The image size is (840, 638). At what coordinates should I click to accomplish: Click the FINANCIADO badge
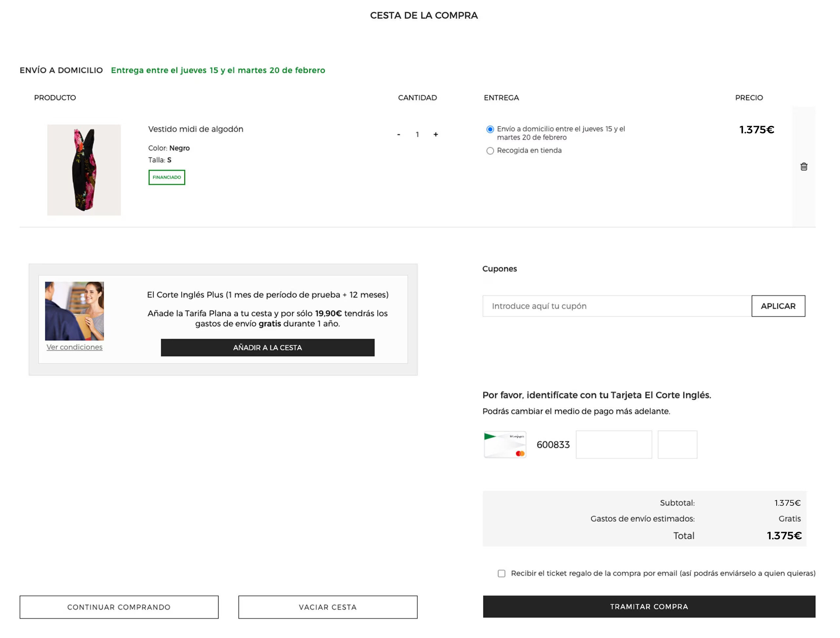point(167,177)
